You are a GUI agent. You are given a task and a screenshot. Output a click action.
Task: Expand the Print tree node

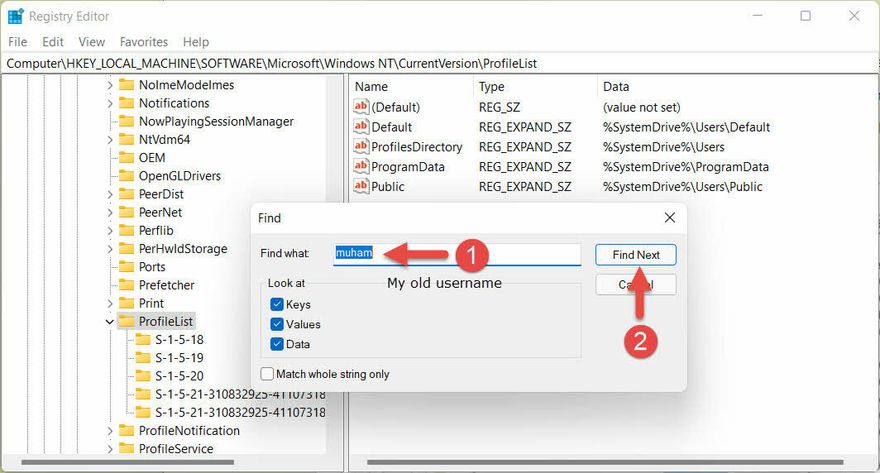coord(110,304)
